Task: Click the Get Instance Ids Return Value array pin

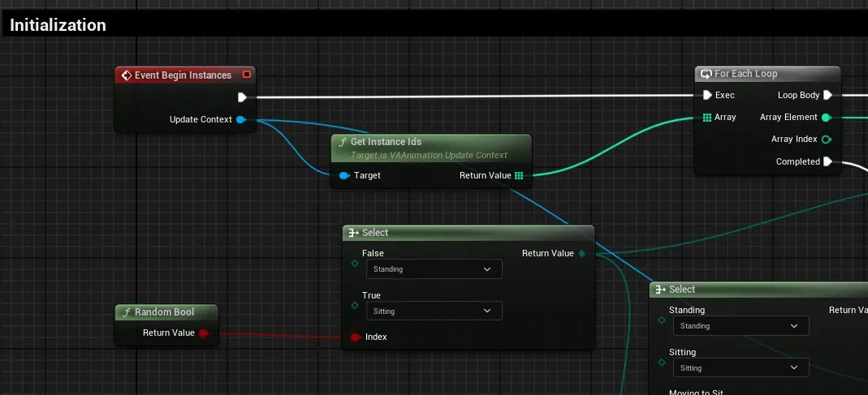Action: (519, 175)
